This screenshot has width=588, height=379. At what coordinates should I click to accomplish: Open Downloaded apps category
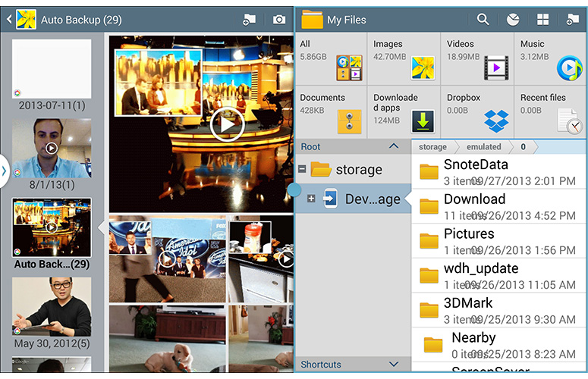(404, 112)
